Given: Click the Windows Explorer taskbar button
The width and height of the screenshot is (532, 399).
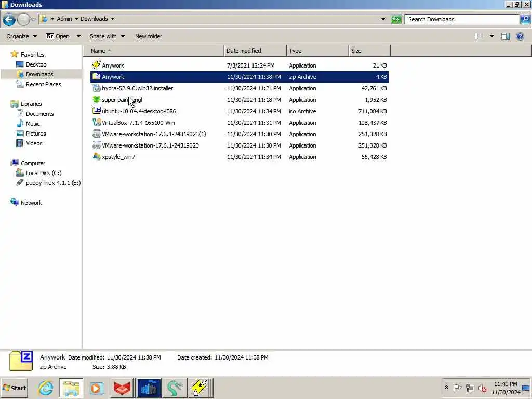Looking at the screenshot, I should [71, 388].
